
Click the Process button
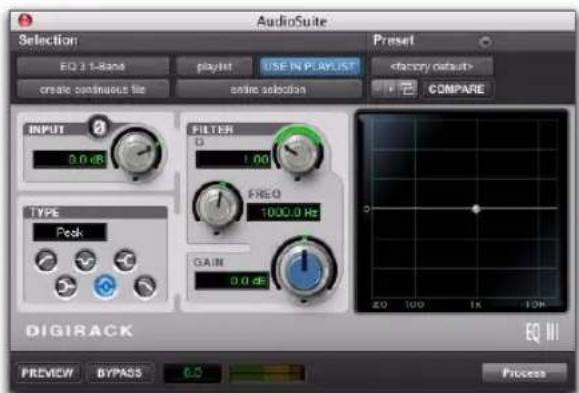524,373
